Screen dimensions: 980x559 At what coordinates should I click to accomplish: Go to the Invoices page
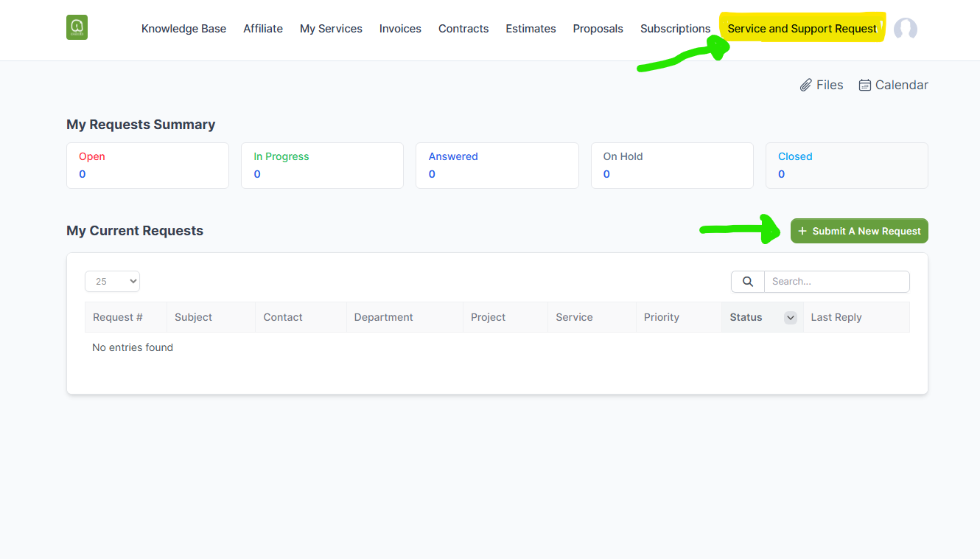point(400,29)
